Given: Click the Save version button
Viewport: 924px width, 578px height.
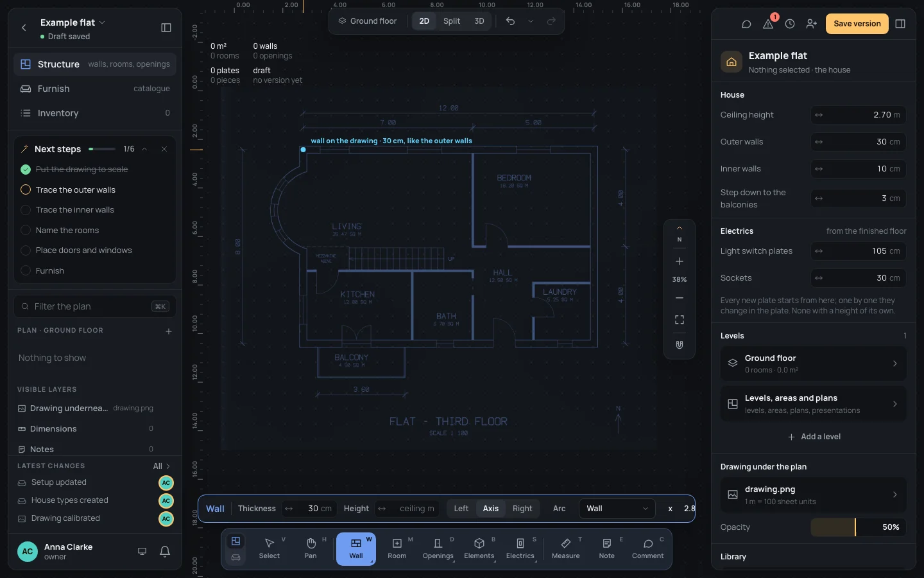Looking at the screenshot, I should (857, 24).
